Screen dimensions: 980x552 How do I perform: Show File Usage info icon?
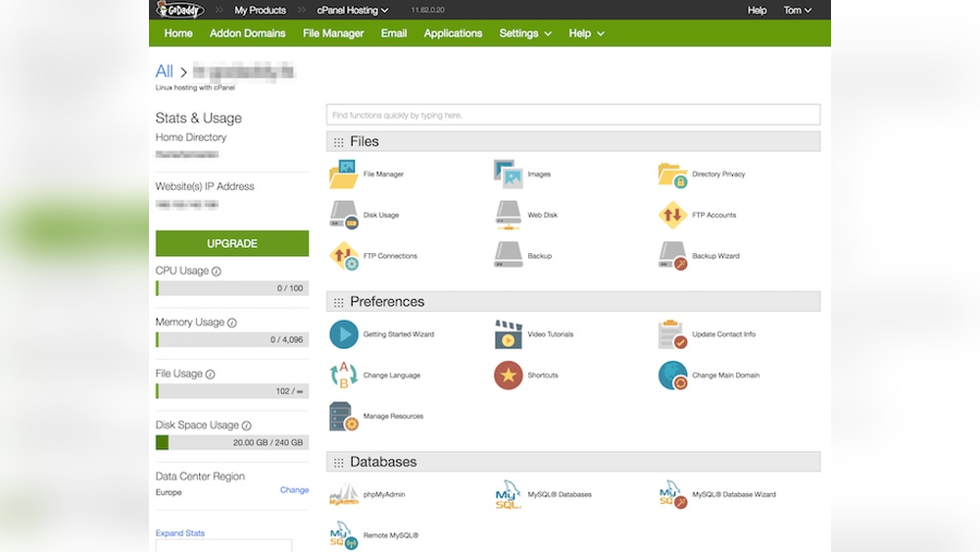pos(210,374)
